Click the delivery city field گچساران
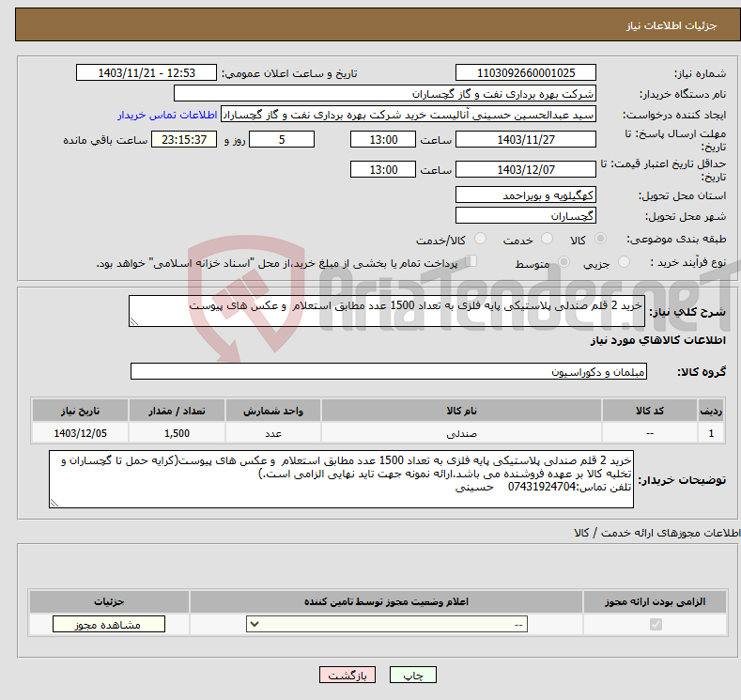 [526, 215]
